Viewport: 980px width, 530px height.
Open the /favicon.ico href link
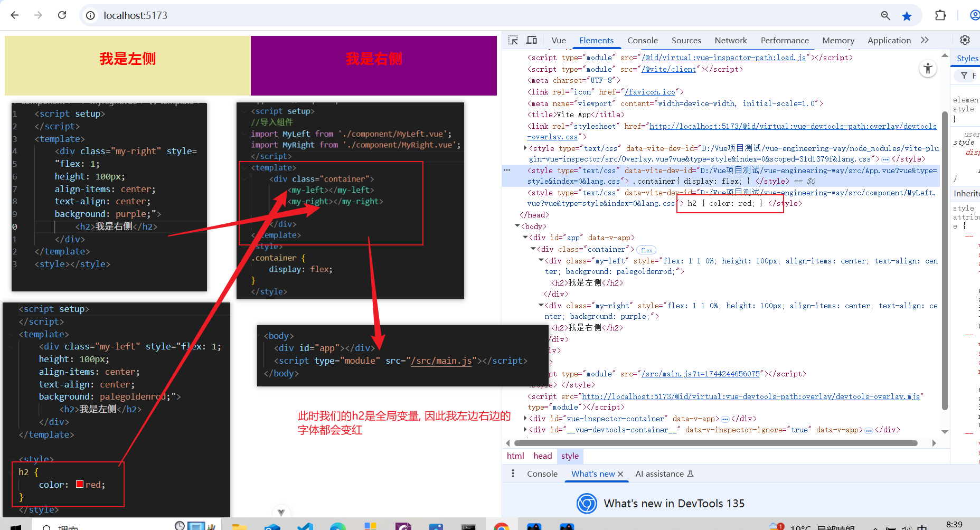(650, 92)
